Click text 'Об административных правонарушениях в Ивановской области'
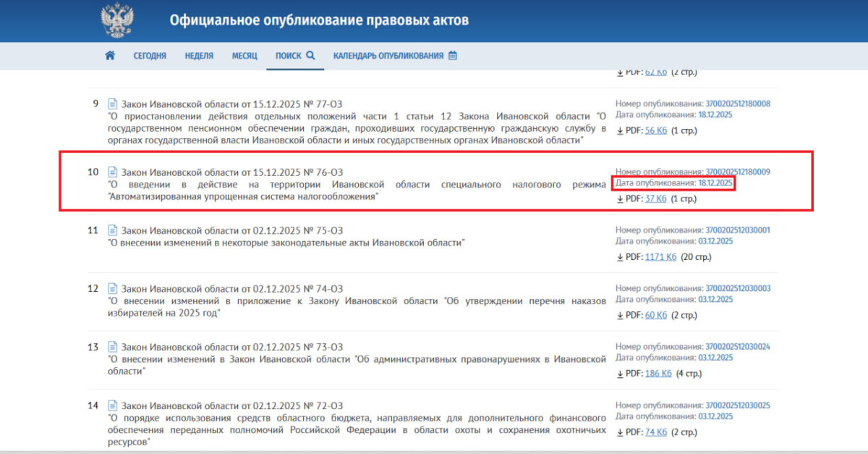Viewport: 868px width, 454px height. [x=357, y=366]
